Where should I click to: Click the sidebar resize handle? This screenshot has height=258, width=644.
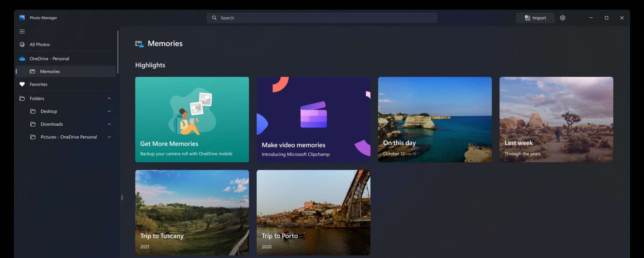point(122,198)
